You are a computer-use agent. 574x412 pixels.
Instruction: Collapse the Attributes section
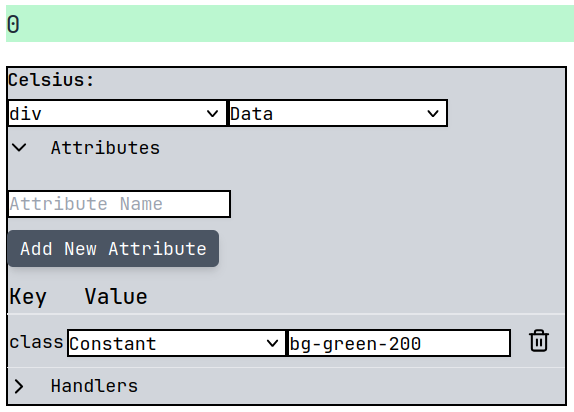pyautogui.click(x=19, y=148)
